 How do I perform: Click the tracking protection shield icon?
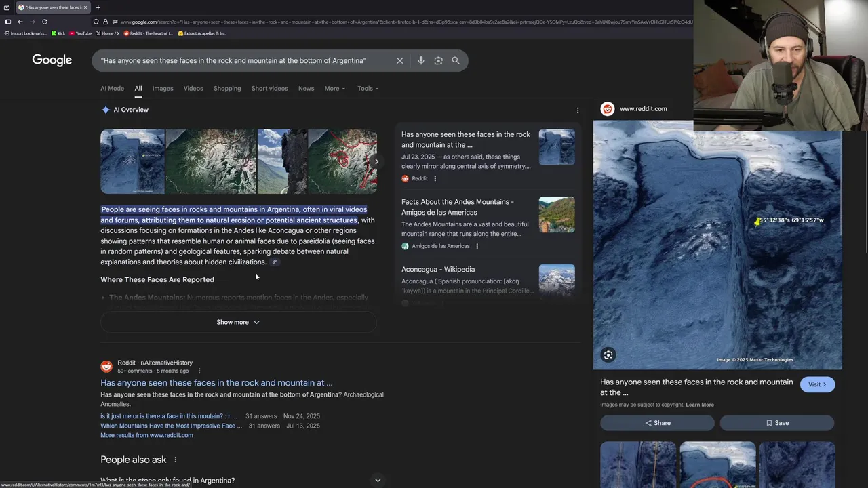(96, 22)
